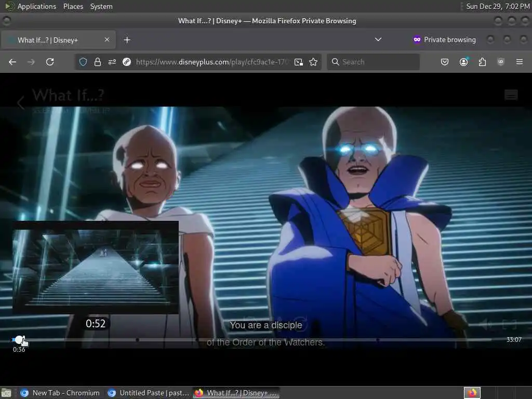Click the date and time clock
Screen dimensions: 532x399
click(497, 6)
